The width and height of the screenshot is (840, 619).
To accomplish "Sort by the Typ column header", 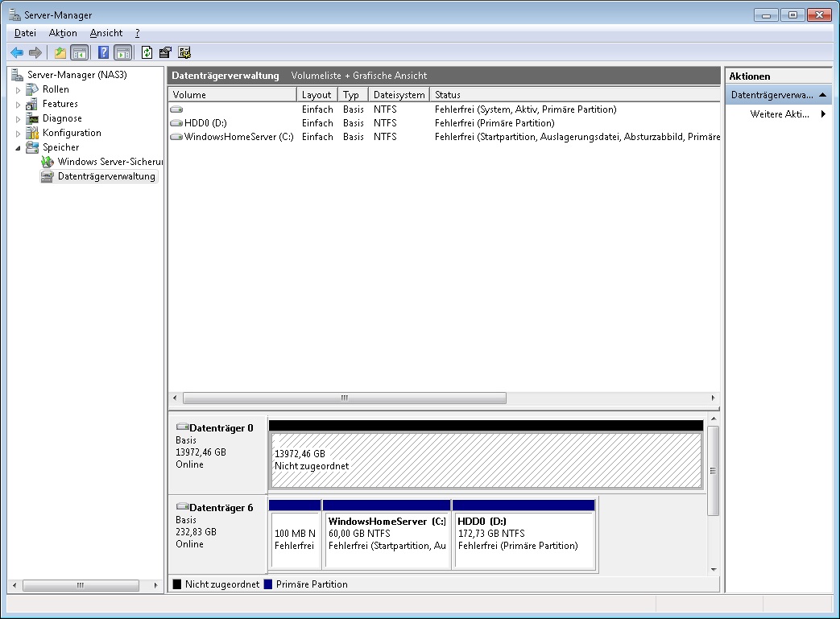I will (x=354, y=95).
